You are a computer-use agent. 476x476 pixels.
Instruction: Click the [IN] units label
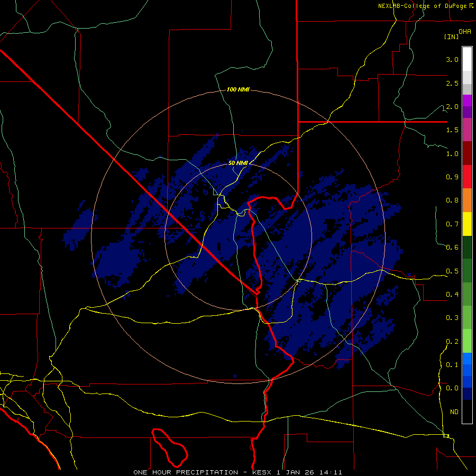tap(451, 36)
